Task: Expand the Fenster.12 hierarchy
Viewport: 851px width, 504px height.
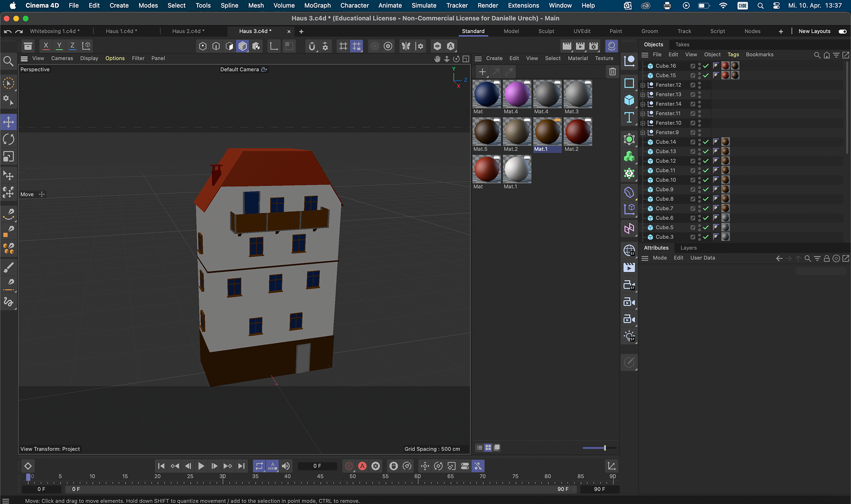Action: pos(643,85)
